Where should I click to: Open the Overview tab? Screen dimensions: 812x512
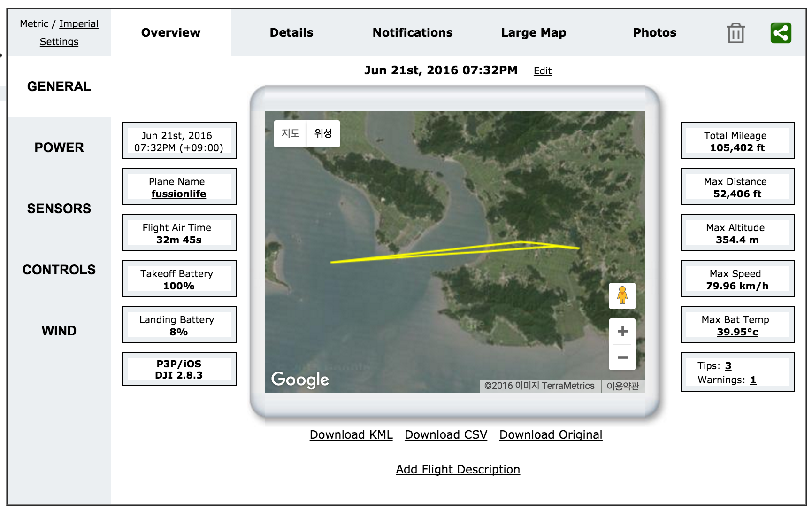(x=171, y=33)
